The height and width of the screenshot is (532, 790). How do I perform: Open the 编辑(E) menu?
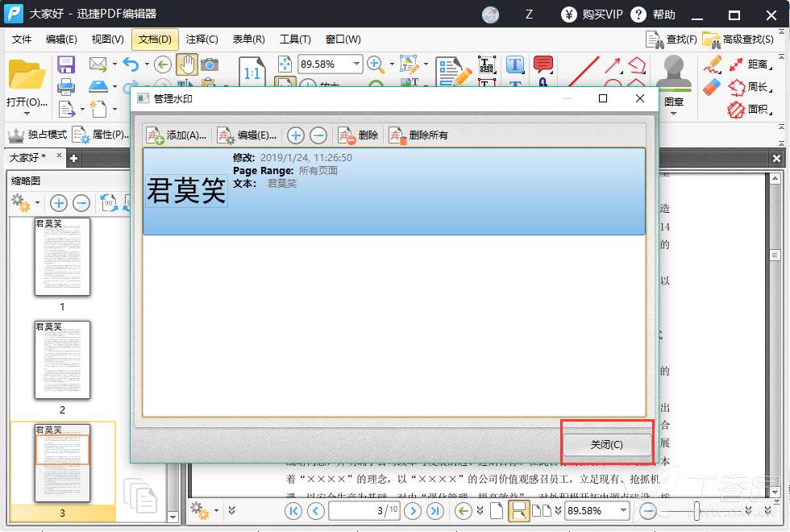click(x=61, y=39)
